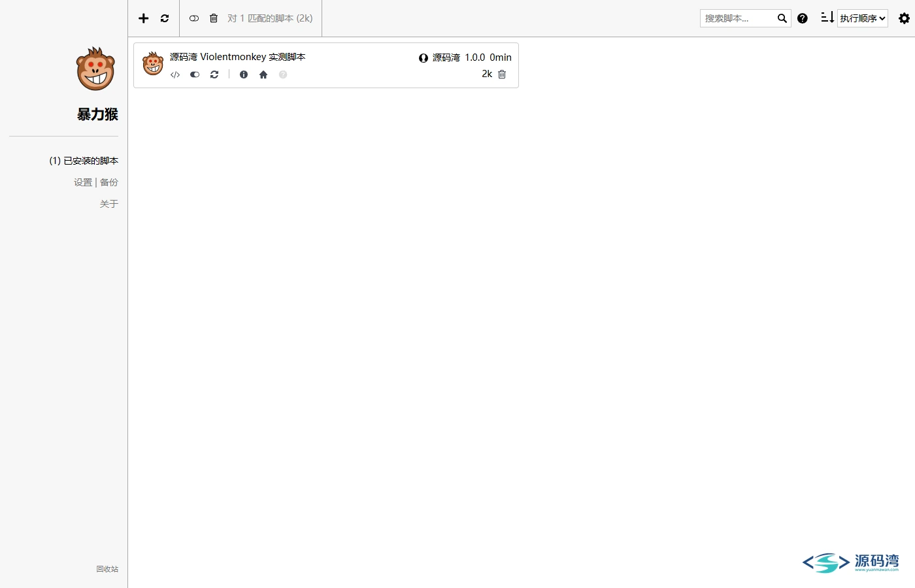Image resolution: width=915 pixels, height=588 pixels.
Task: Open the 回收站 recycle bin link
Action: coord(107,569)
